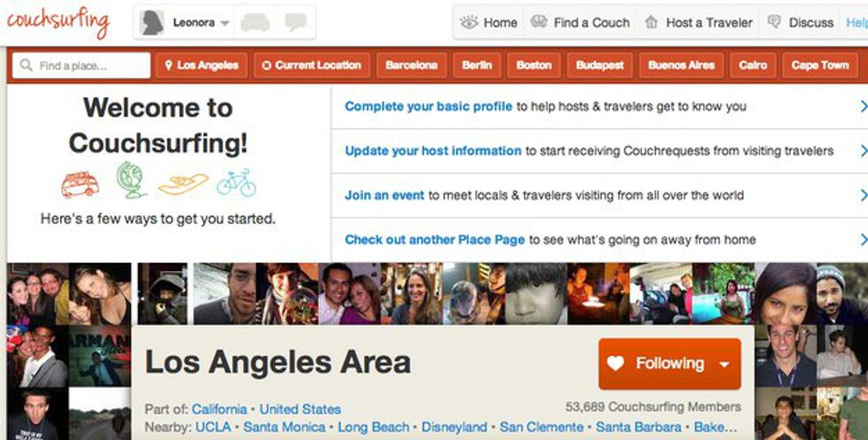
Task: Click the yellow airplane illustration icon
Action: click(x=183, y=183)
